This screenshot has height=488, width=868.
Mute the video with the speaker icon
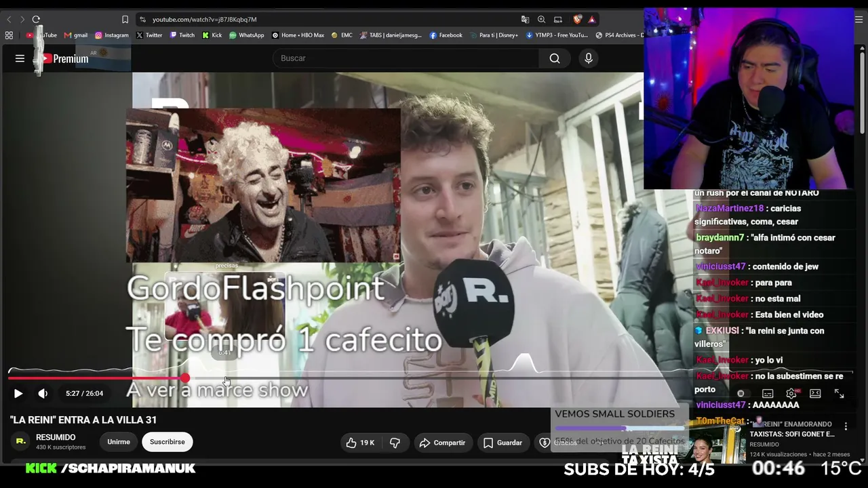pyautogui.click(x=43, y=393)
